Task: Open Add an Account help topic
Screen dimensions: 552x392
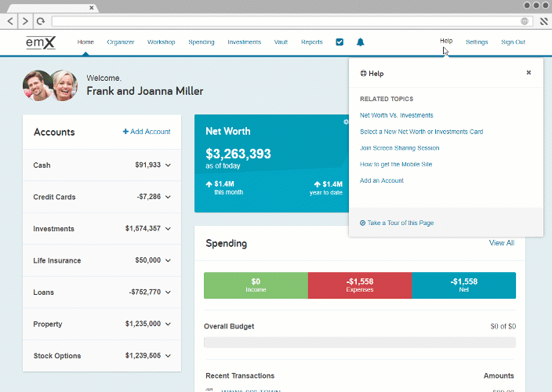Action: point(382,180)
